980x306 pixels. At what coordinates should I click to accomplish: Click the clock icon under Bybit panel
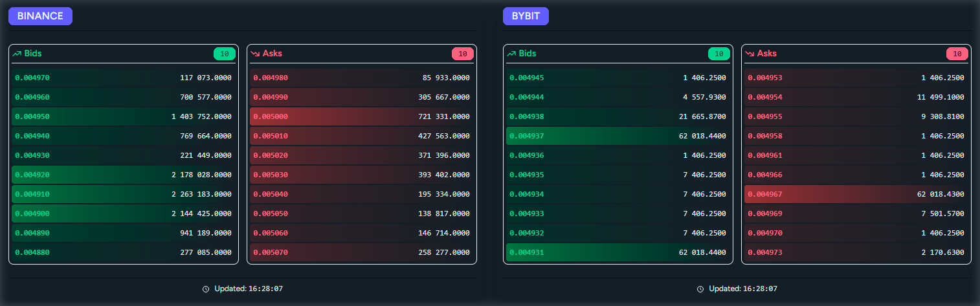tap(700, 289)
